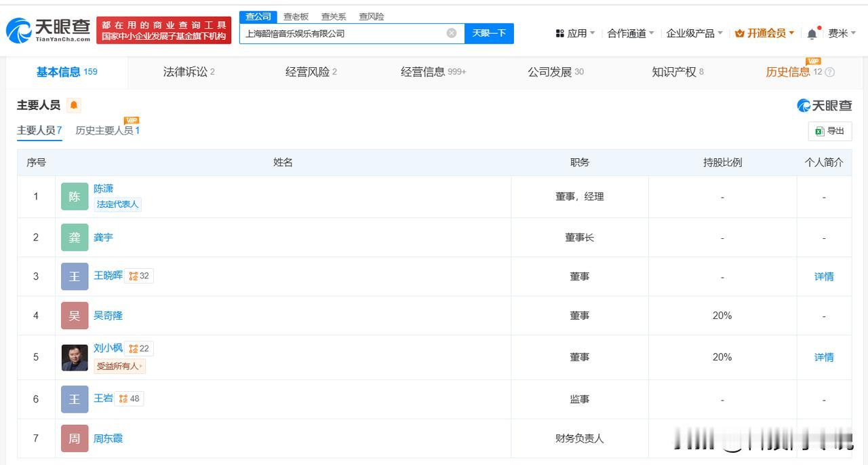Select the 历史主要人员 1 sub-tab

tap(107, 130)
